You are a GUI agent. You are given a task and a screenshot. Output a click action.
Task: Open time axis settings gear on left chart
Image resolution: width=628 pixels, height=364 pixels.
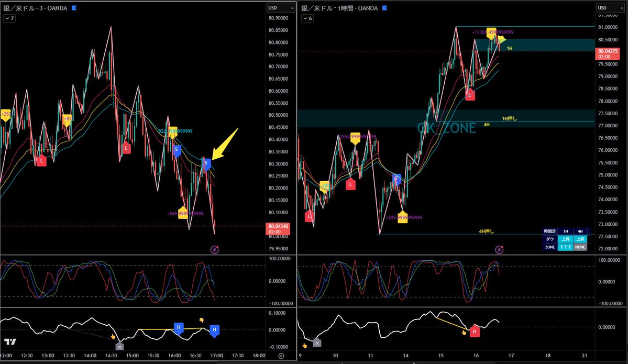tap(281, 356)
